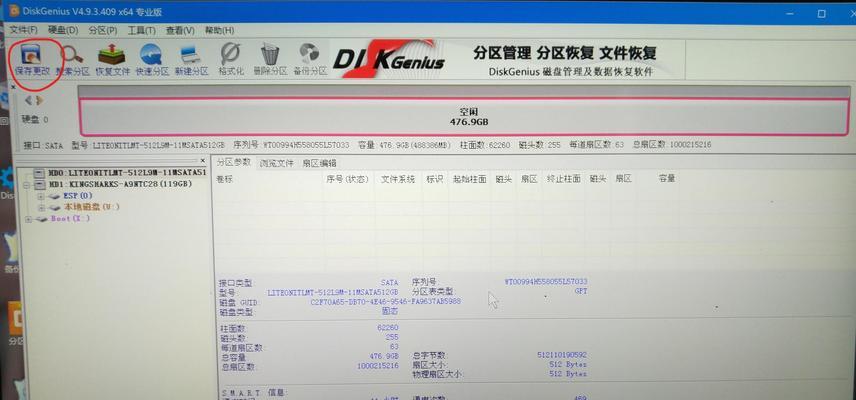Image resolution: width=856 pixels, height=400 pixels.
Task: Click the HD0 disk drive icon
Action: 39,173
